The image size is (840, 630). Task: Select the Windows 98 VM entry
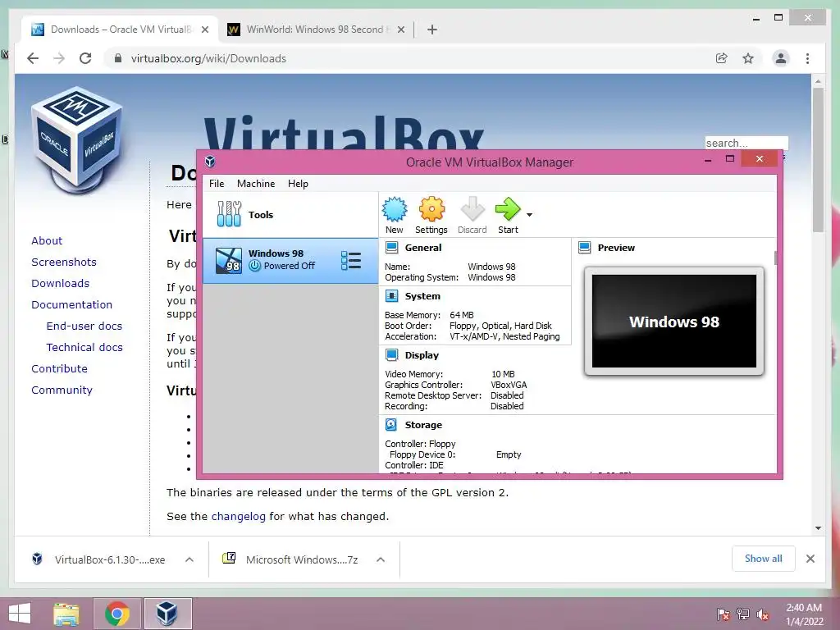coord(290,260)
